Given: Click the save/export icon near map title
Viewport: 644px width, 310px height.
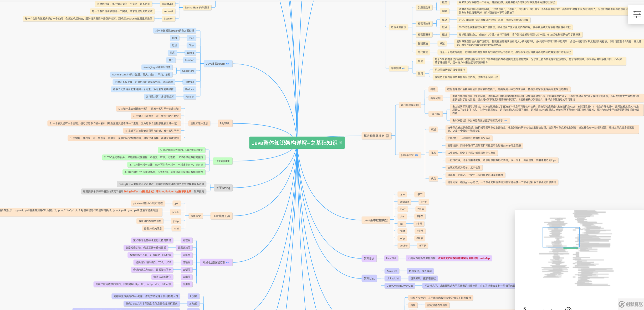Looking at the screenshot, I should pyautogui.click(x=340, y=143).
